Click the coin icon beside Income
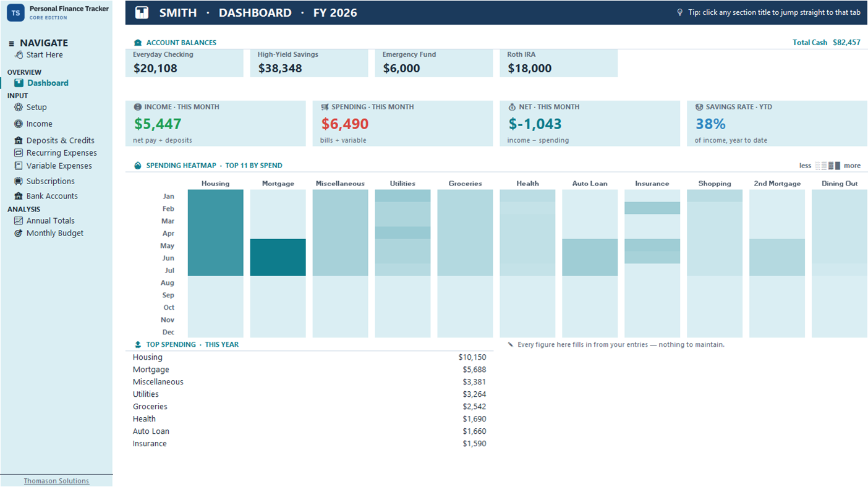The height and width of the screenshot is (487, 868). click(19, 124)
